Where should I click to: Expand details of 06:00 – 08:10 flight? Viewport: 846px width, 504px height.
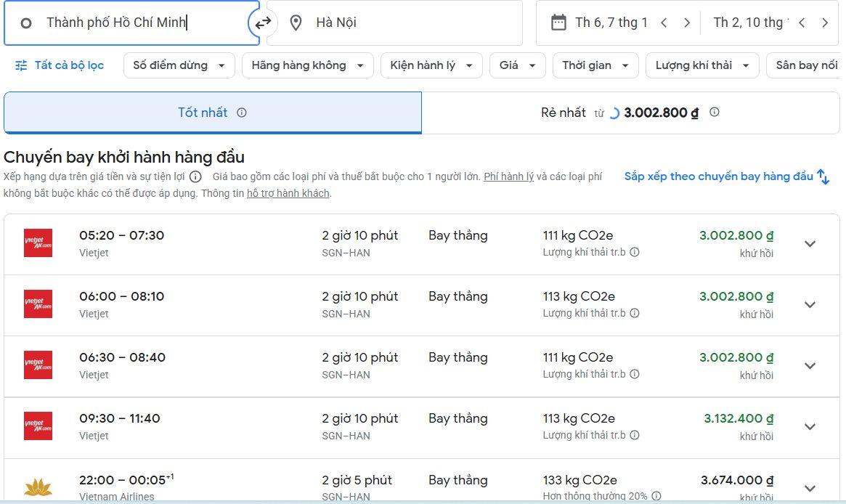(810, 305)
